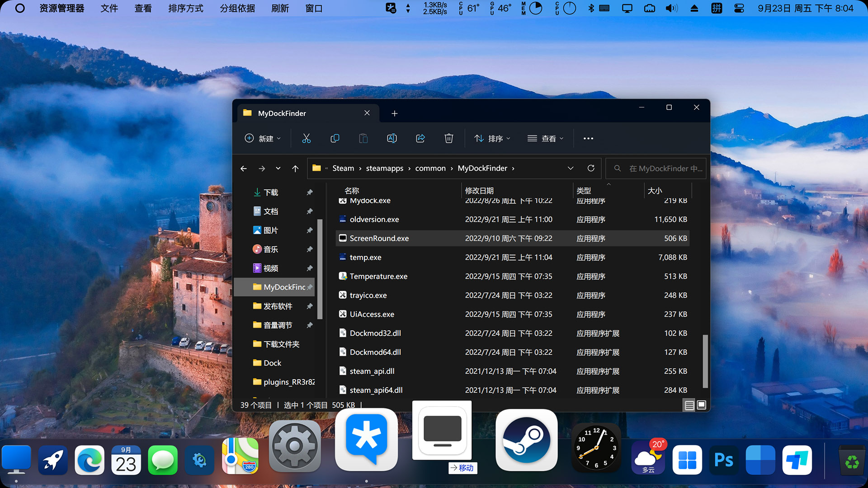Open the Clock widget in dock

[x=596, y=448]
